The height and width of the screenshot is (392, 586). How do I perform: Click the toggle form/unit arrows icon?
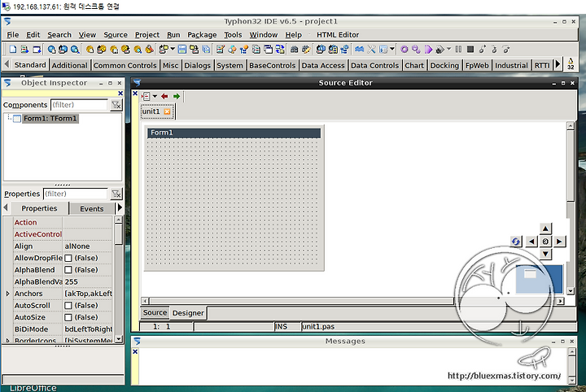point(280,50)
